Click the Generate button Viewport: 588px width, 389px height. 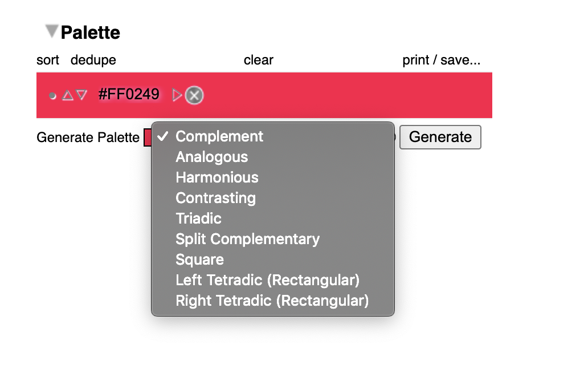(x=440, y=137)
